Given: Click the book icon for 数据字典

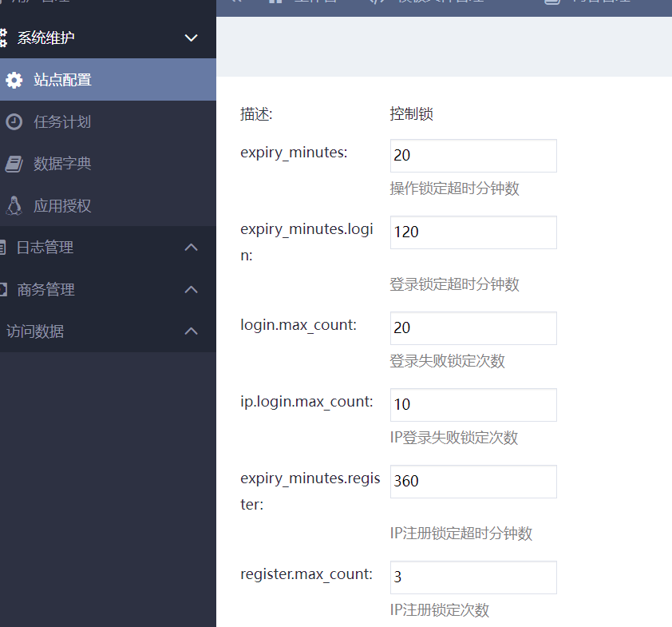Looking at the screenshot, I should tap(14, 164).
